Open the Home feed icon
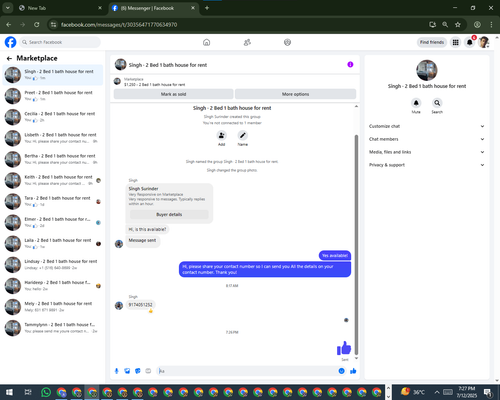Image resolution: width=500 pixels, height=400 pixels. (207, 42)
